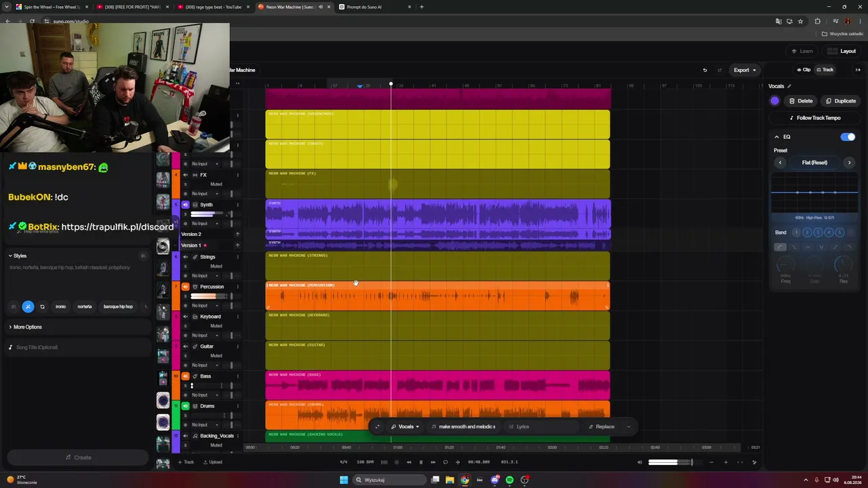Redo the studio action
The image size is (868, 488).
719,70
